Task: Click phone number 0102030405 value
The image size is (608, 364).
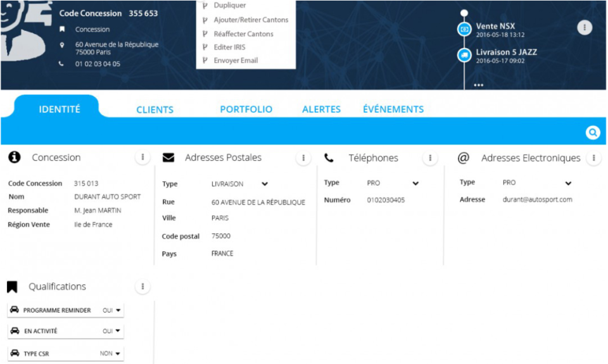Action: (386, 200)
